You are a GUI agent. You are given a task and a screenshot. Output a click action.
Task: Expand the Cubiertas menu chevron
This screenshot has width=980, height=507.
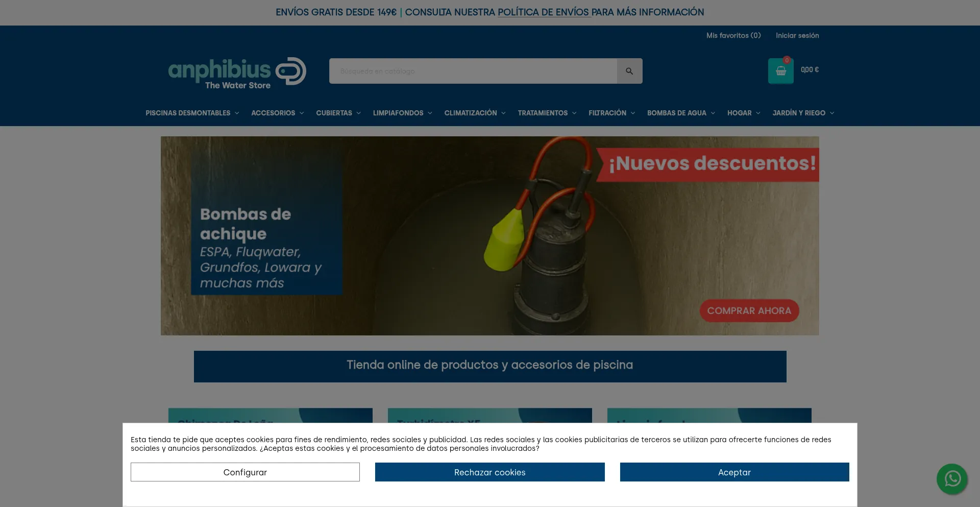tap(359, 113)
